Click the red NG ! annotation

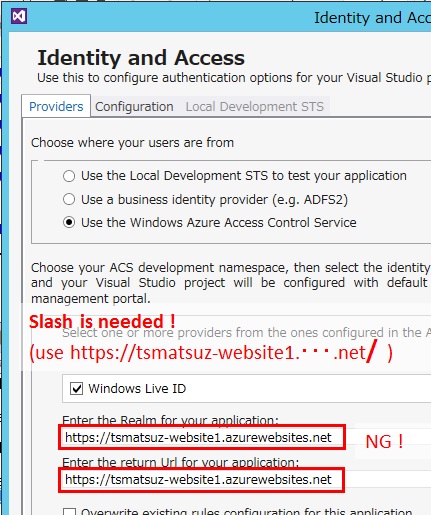point(384,442)
